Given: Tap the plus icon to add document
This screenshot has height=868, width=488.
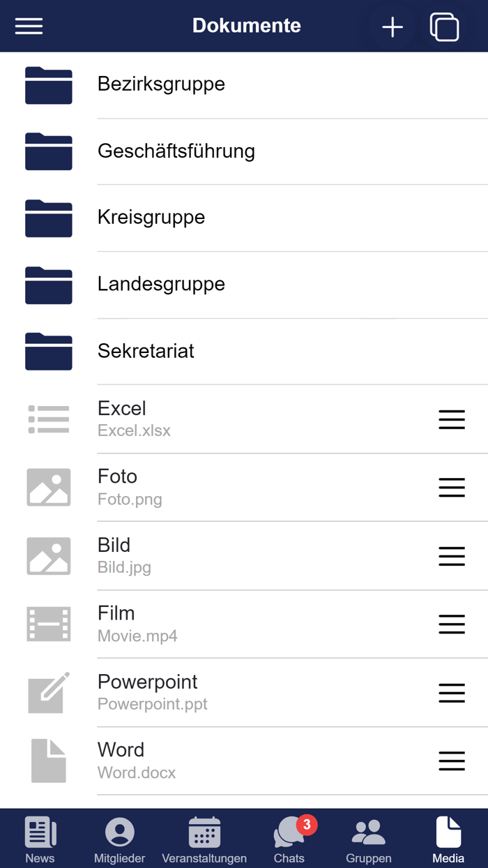Looking at the screenshot, I should pyautogui.click(x=392, y=27).
